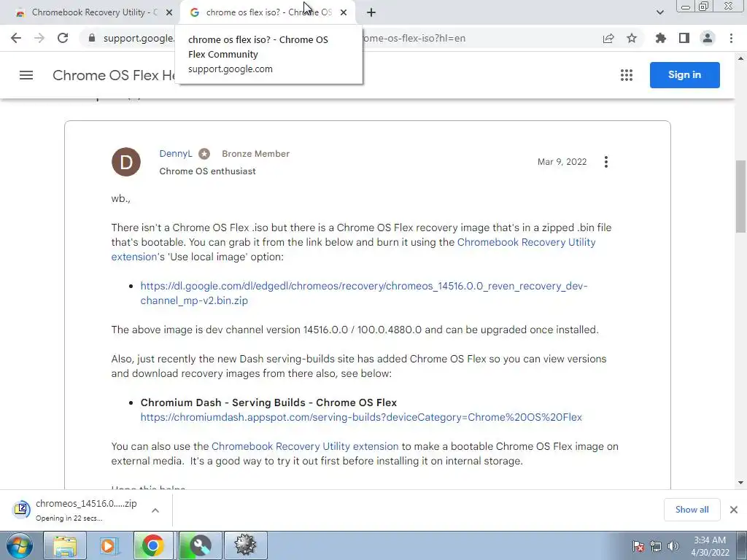This screenshot has height=560, width=747.
Task: Click the zip file icon in downloads bar
Action: 21,510
